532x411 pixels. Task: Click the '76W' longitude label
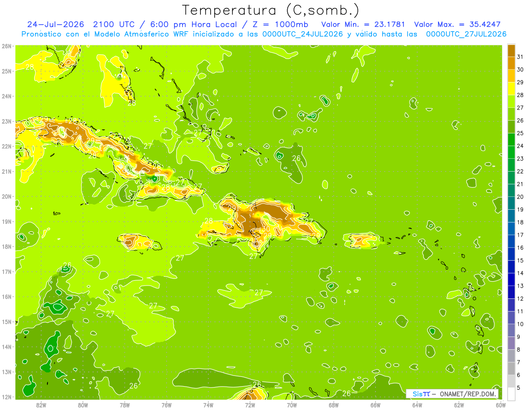[x=166, y=405]
